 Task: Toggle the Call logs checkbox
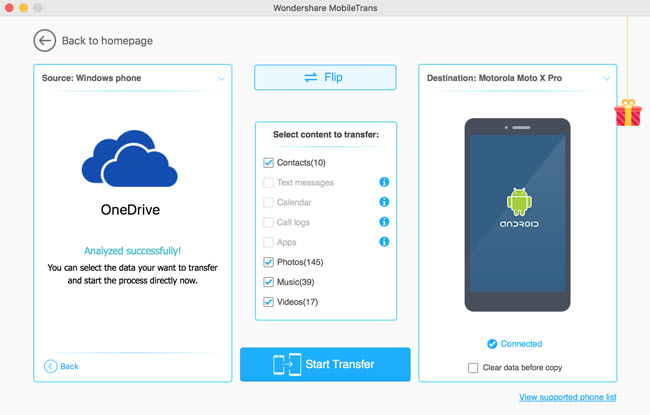tap(269, 222)
